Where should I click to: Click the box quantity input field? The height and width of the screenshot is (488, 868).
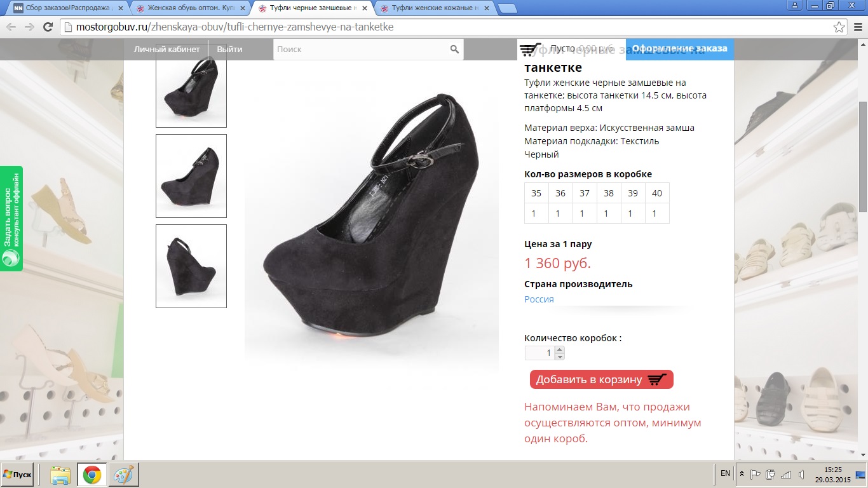539,353
